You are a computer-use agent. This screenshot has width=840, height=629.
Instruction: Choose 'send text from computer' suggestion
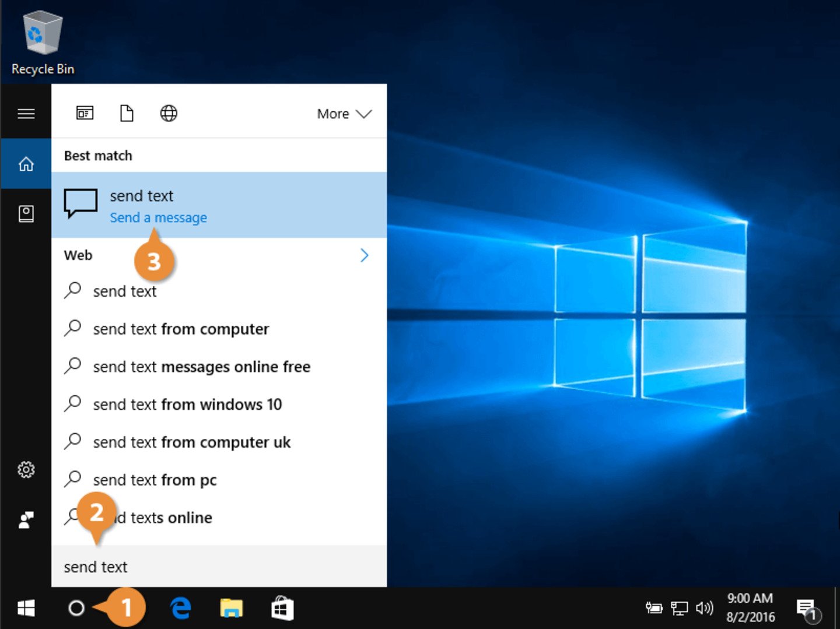click(x=219, y=329)
